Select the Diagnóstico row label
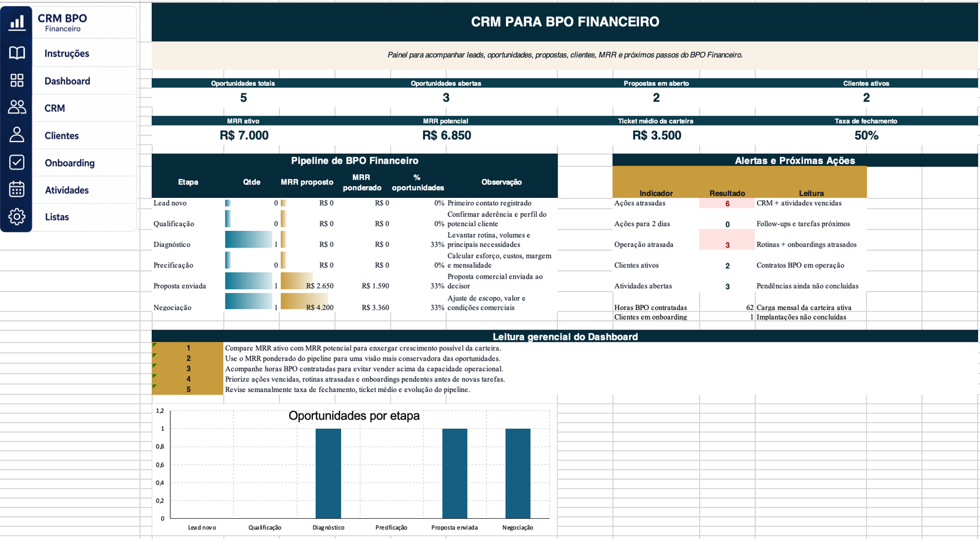980x539 pixels. pos(171,244)
